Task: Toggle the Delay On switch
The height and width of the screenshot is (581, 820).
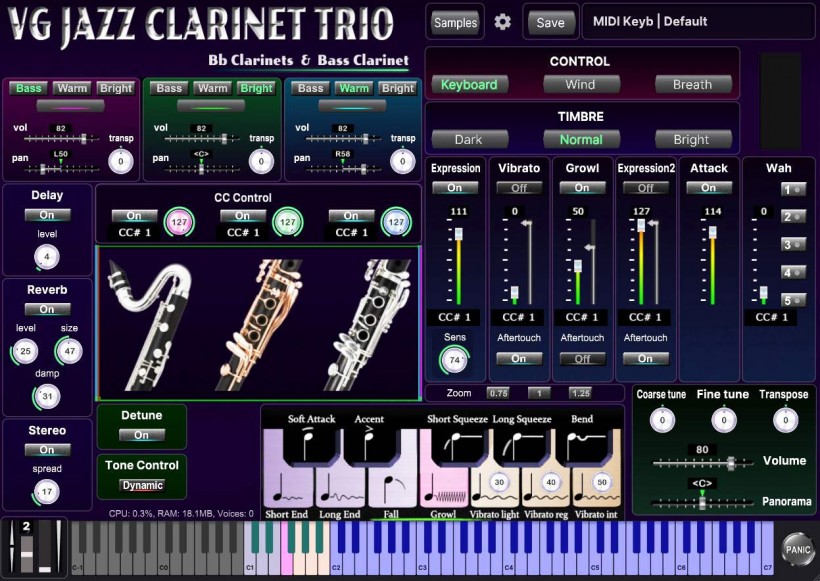Action: [x=47, y=215]
